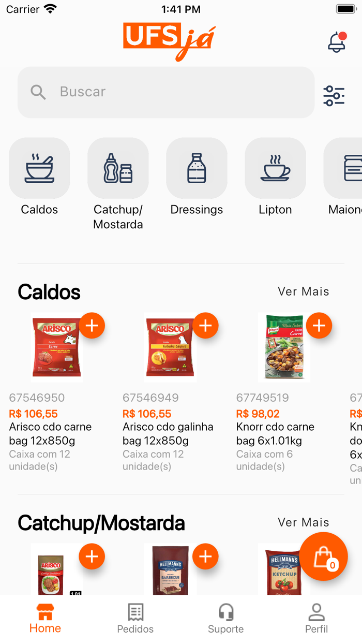
Task: Open the Suporte tab
Action: click(x=226, y=619)
